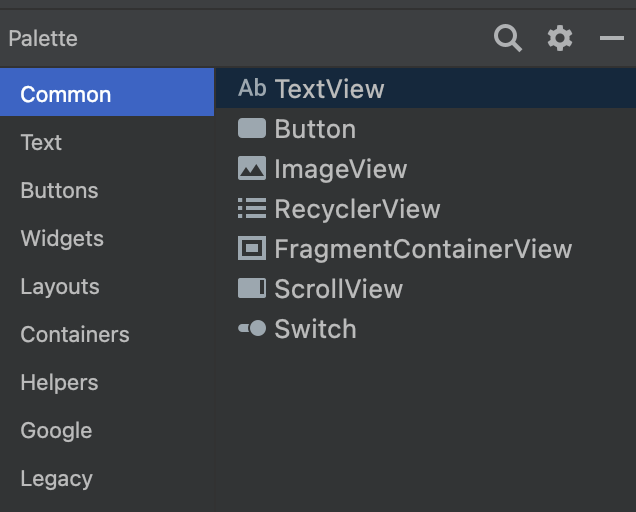Click the Switch toggle icon
This screenshot has width=636, height=512.
[x=252, y=328]
